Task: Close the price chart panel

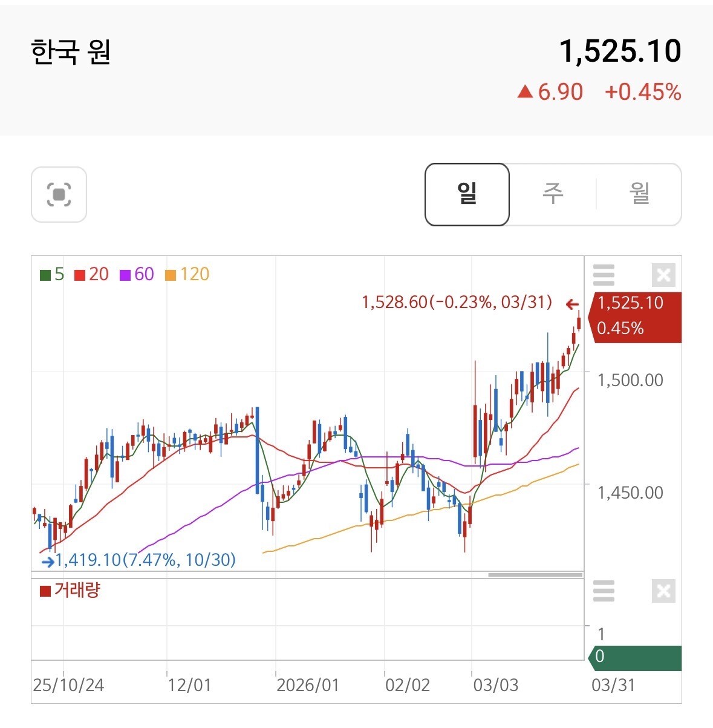Action: 663,275
